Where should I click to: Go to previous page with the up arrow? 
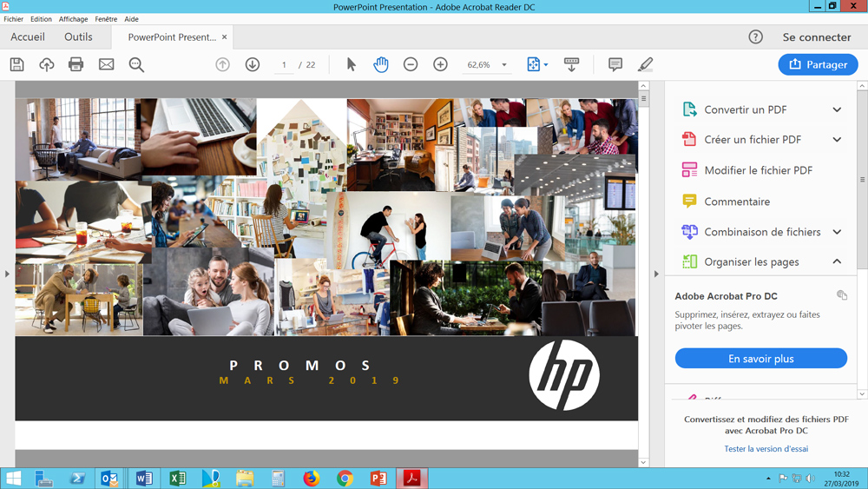tap(222, 64)
